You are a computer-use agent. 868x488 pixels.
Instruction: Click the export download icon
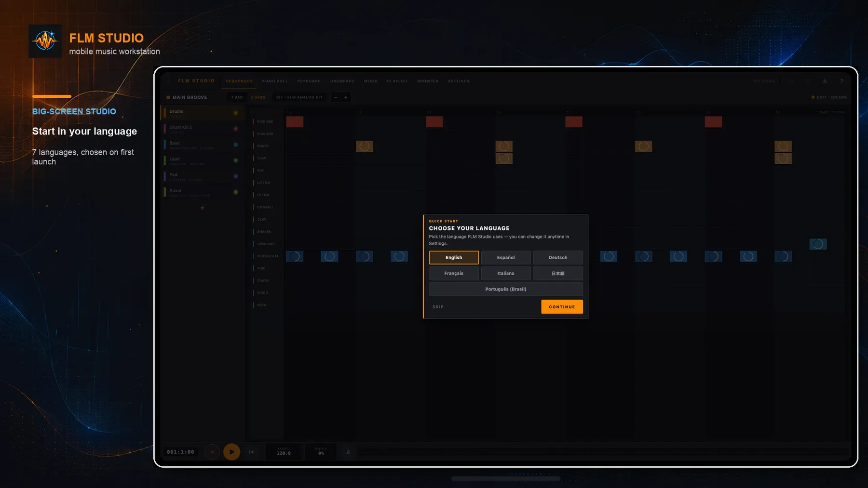click(x=825, y=81)
